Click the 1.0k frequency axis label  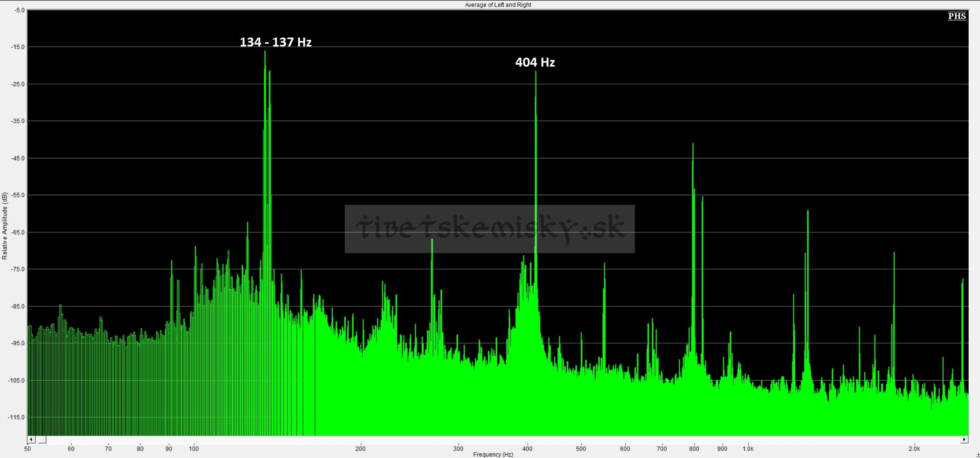747,449
